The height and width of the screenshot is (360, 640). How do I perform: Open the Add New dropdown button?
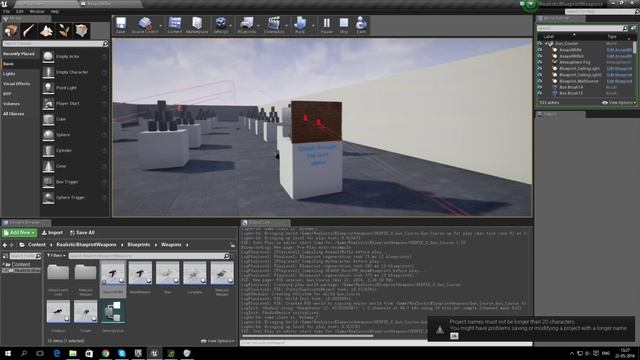point(19,233)
